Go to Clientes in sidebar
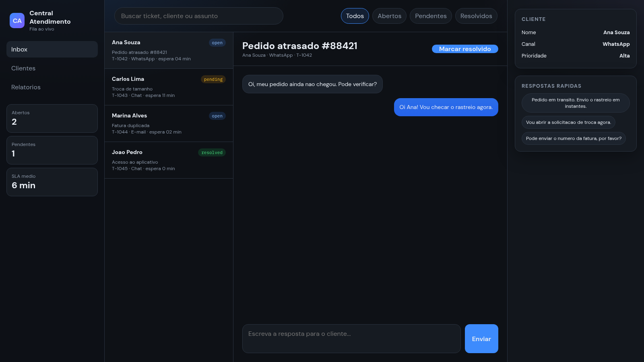Viewport: 644px width, 362px height. (52, 68)
